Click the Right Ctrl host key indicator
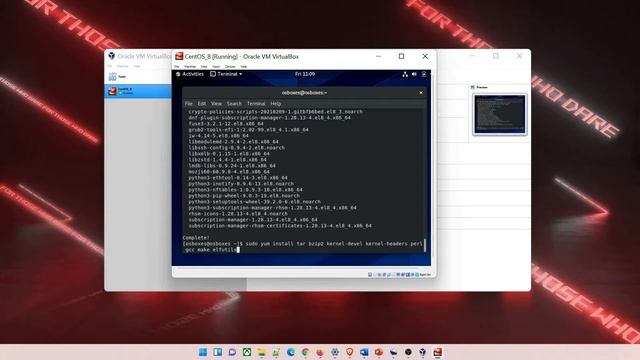Screen dimensions: 640x360 (x=425, y=275)
